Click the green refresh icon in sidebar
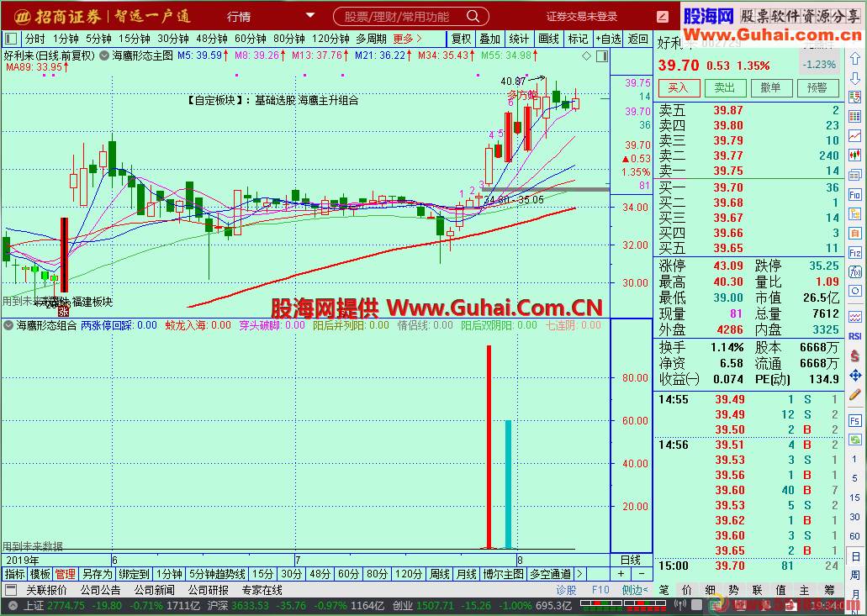Image resolution: width=867 pixels, height=616 pixels. 855,440
